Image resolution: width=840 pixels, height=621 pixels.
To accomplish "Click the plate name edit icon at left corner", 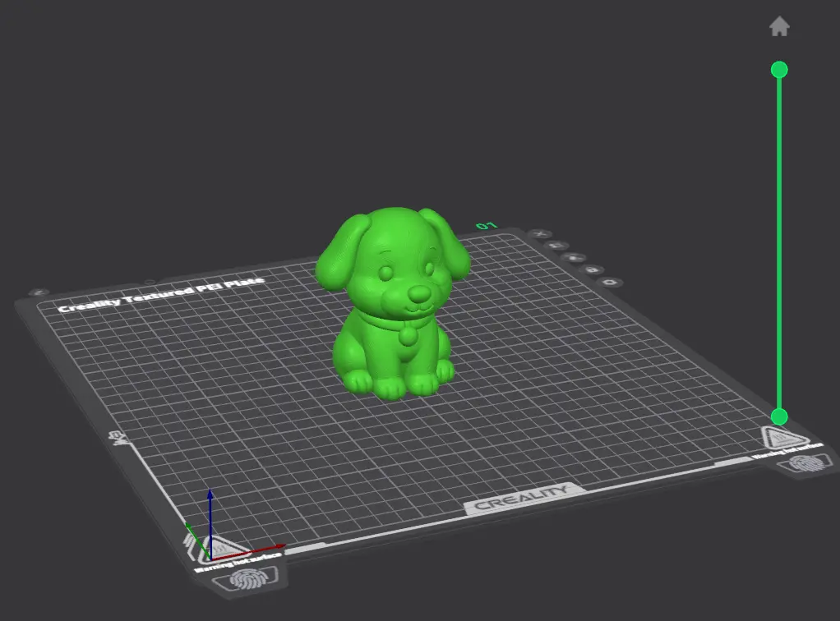I will tap(38, 292).
